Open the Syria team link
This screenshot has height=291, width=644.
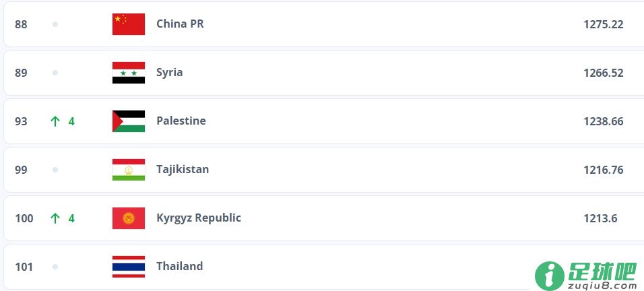pyautogui.click(x=169, y=73)
